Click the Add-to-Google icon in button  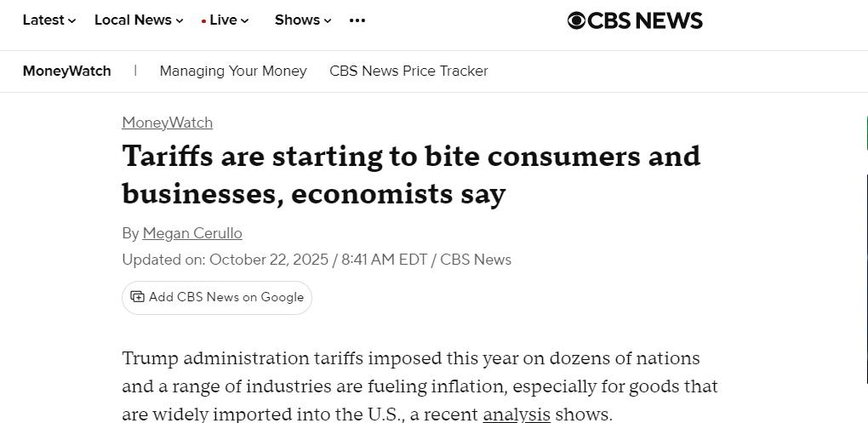pyautogui.click(x=137, y=297)
